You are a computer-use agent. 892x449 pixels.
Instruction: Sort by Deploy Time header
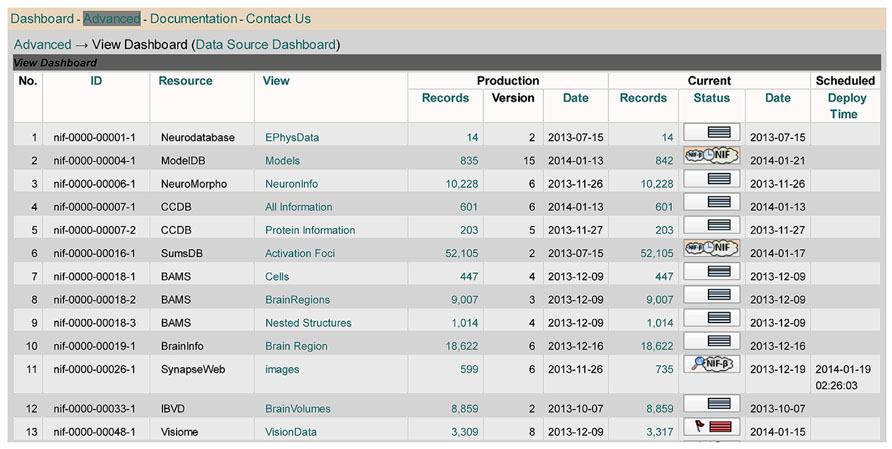pos(847,106)
